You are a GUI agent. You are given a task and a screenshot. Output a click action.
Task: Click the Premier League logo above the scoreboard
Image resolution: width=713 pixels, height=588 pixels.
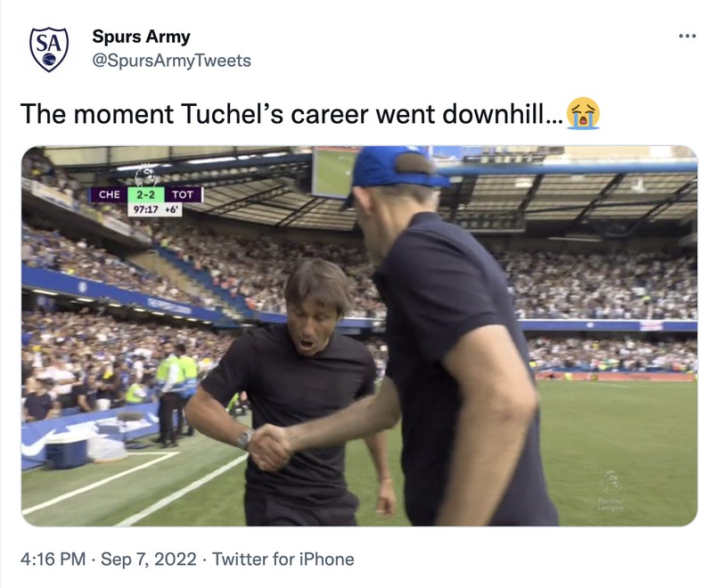pyautogui.click(x=145, y=175)
